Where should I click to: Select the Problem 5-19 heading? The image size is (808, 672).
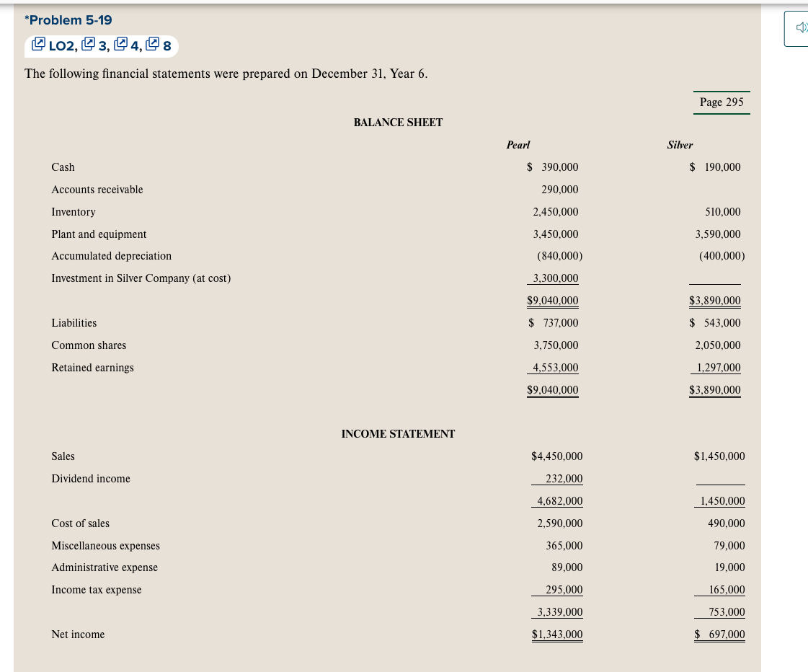(68, 20)
